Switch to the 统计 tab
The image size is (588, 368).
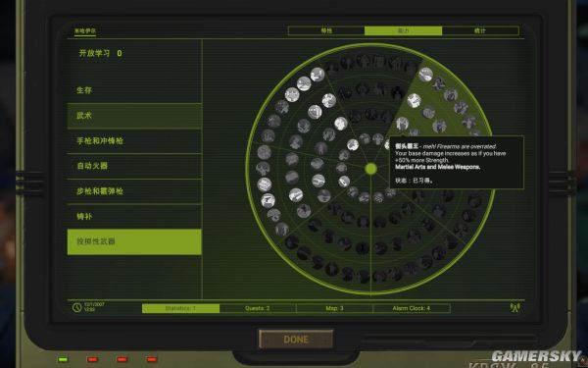(x=480, y=30)
